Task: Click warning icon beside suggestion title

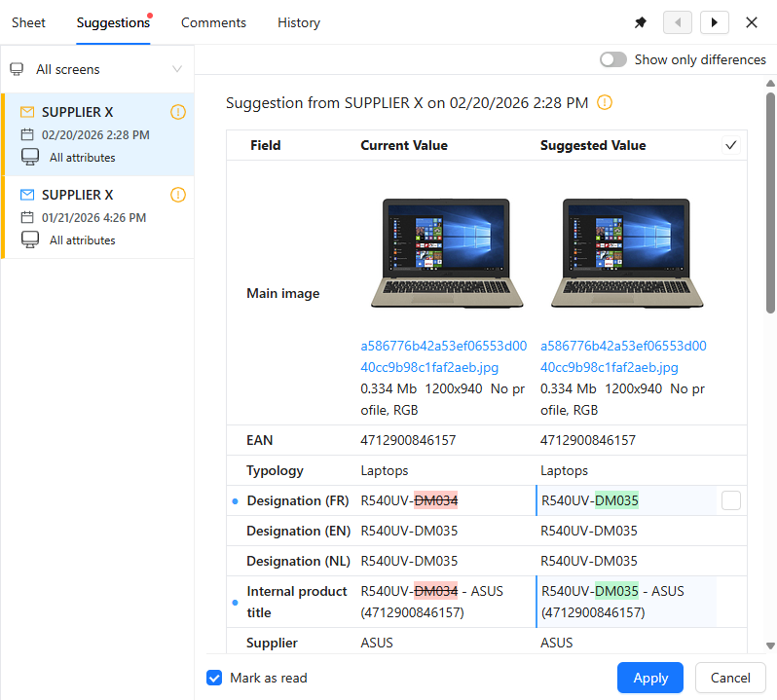Action: (x=605, y=102)
